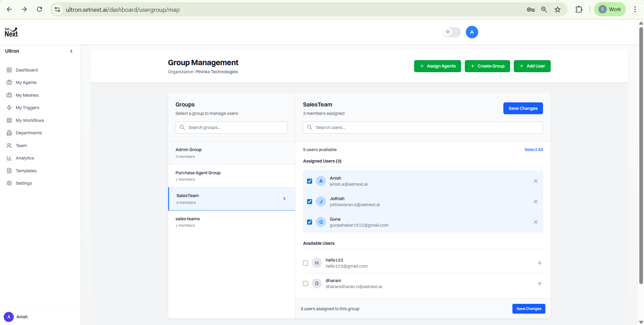
Task: Open saved passwords key icon
Action: point(531,9)
